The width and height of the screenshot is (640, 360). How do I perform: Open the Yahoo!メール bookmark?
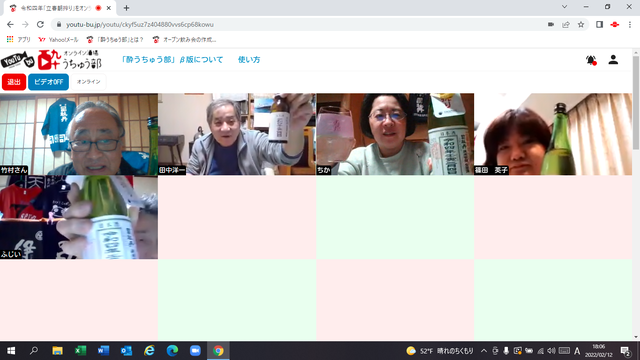click(x=58, y=40)
